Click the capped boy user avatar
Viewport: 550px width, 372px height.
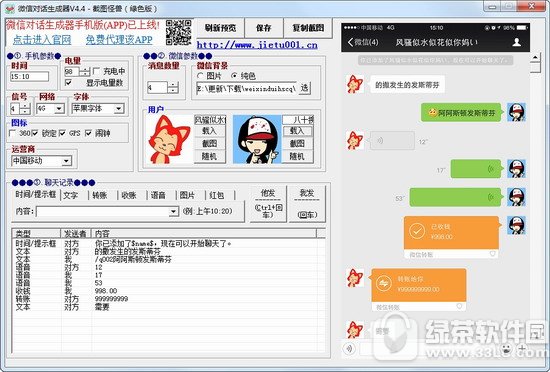point(257,140)
